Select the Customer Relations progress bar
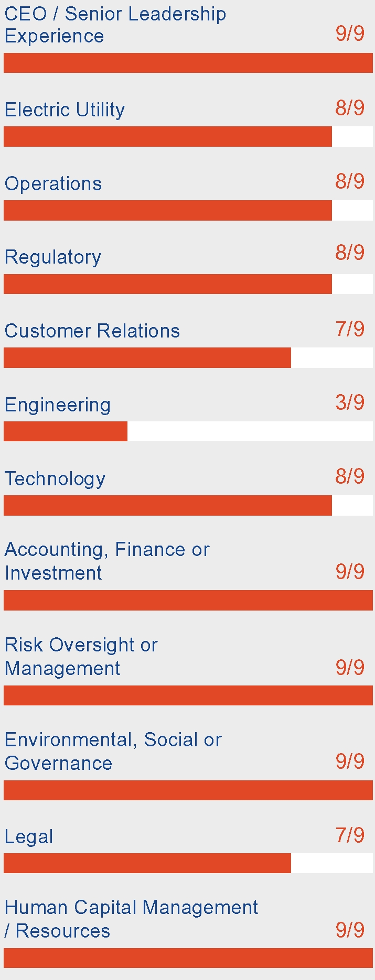The height and width of the screenshot is (980, 375). point(188,358)
